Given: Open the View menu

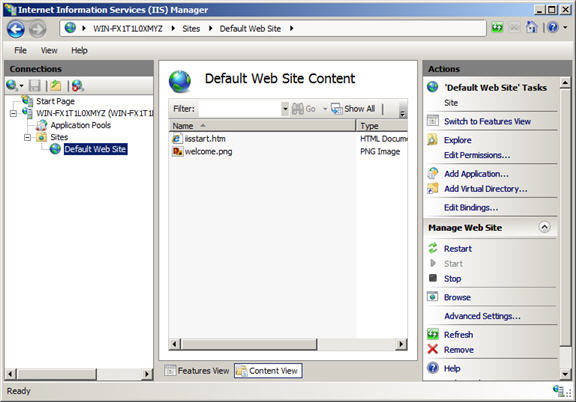Looking at the screenshot, I should point(49,50).
